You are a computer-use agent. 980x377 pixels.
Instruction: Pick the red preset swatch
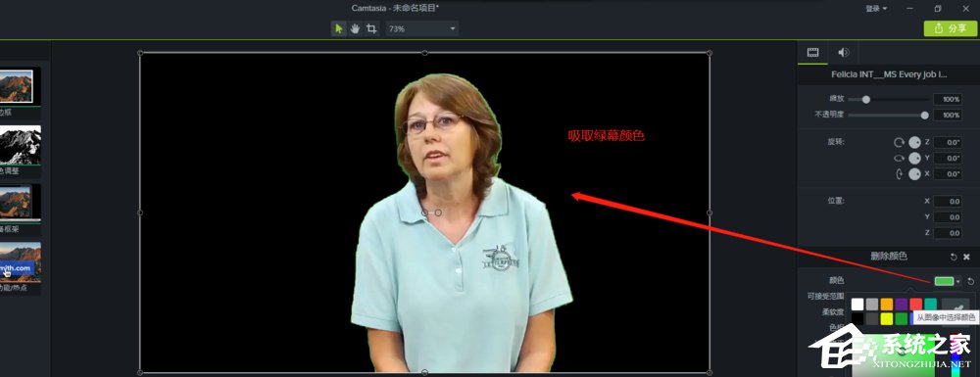click(915, 304)
